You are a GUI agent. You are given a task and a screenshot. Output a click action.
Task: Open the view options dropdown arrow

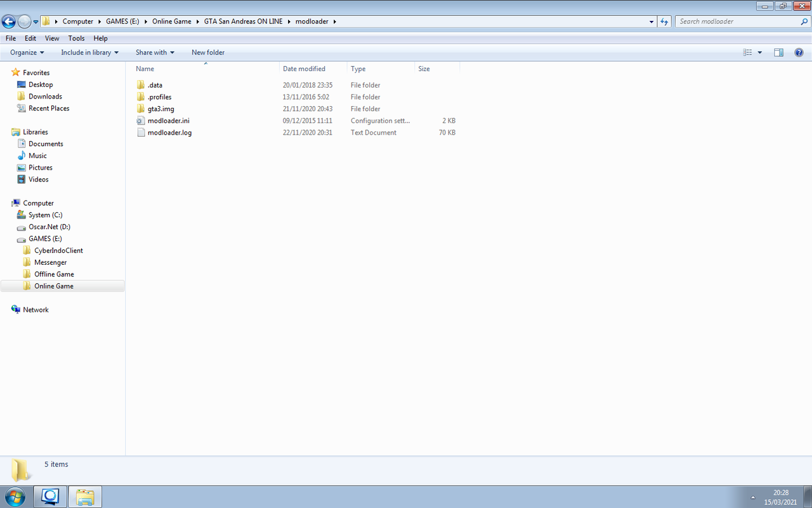[760, 53]
